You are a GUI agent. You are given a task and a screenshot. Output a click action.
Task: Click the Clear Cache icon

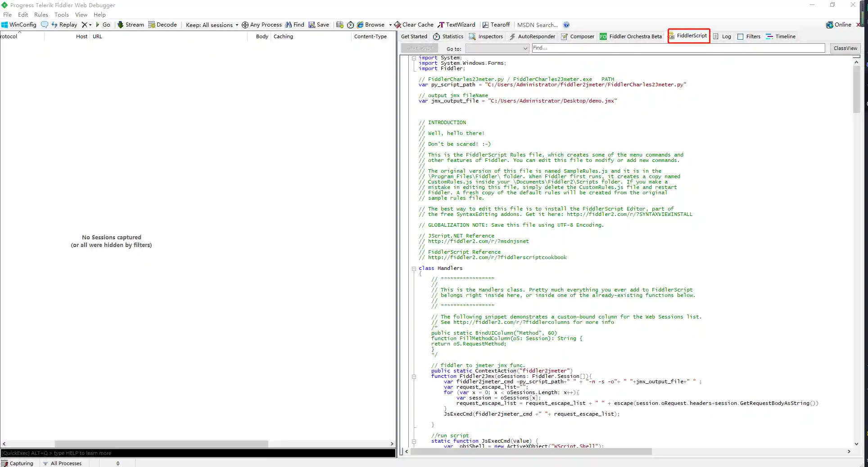point(397,25)
